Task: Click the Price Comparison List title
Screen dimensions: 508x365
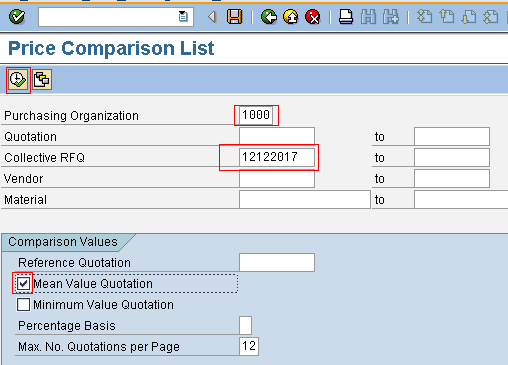Action: [111, 49]
